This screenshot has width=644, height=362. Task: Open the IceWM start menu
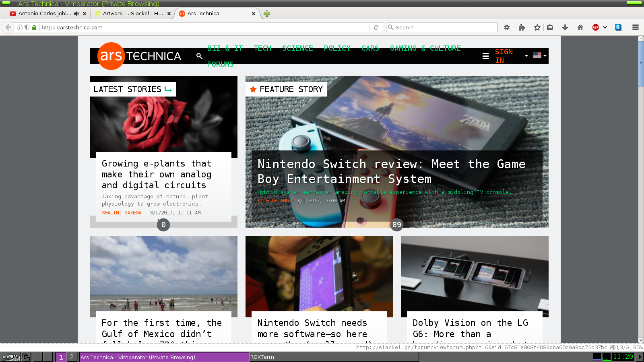10,357
